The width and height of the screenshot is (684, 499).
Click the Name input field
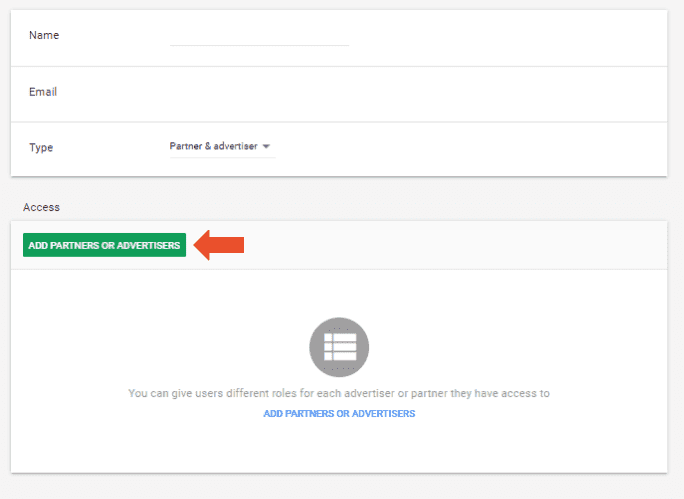click(259, 37)
